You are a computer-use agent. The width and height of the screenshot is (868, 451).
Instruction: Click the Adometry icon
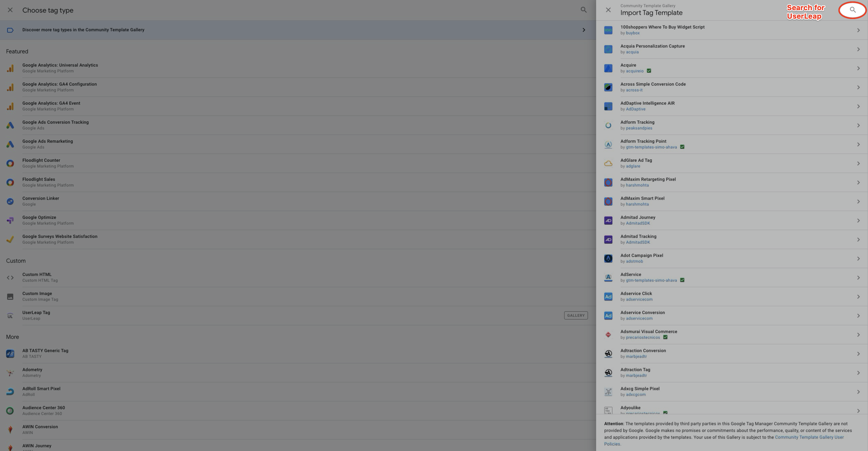[x=10, y=373]
